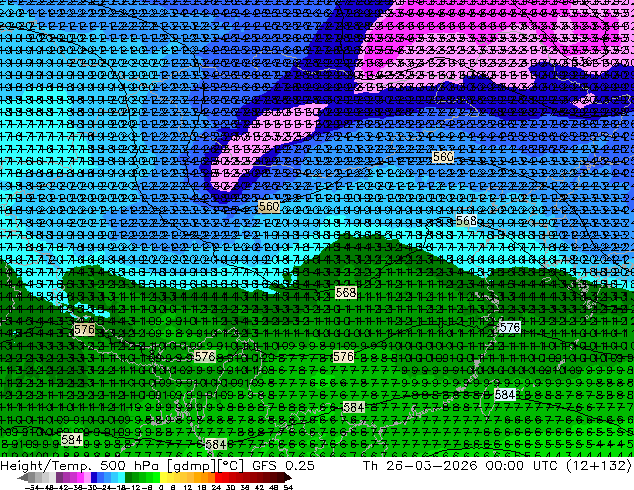Select the dark purple swatch in the legend
This screenshot has width=634, height=490.
59,477
